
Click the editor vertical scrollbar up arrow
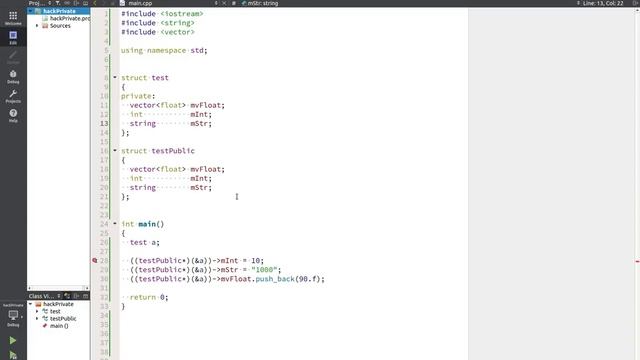[x=637, y=10]
